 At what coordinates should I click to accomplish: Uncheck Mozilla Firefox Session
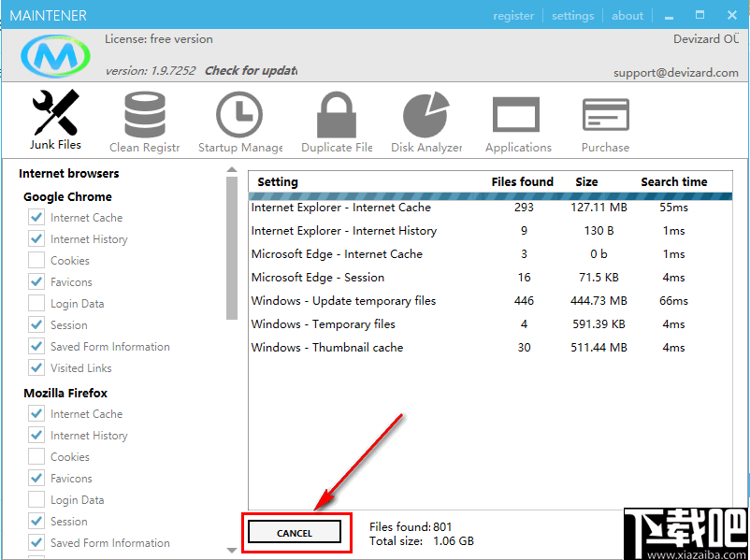point(36,522)
